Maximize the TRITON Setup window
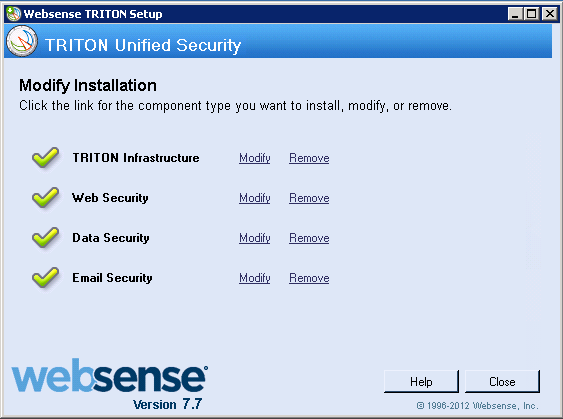The image size is (563, 419). click(x=531, y=14)
